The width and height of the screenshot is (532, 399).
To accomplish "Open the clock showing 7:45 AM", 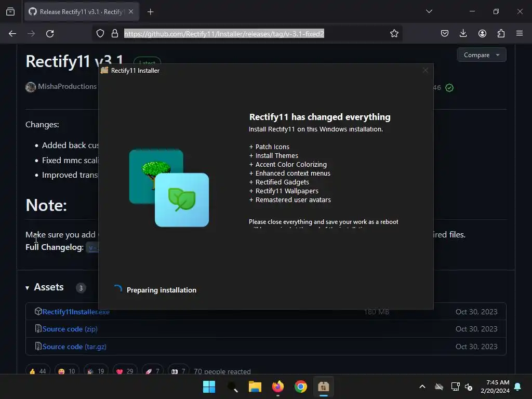I will pyautogui.click(x=495, y=387).
